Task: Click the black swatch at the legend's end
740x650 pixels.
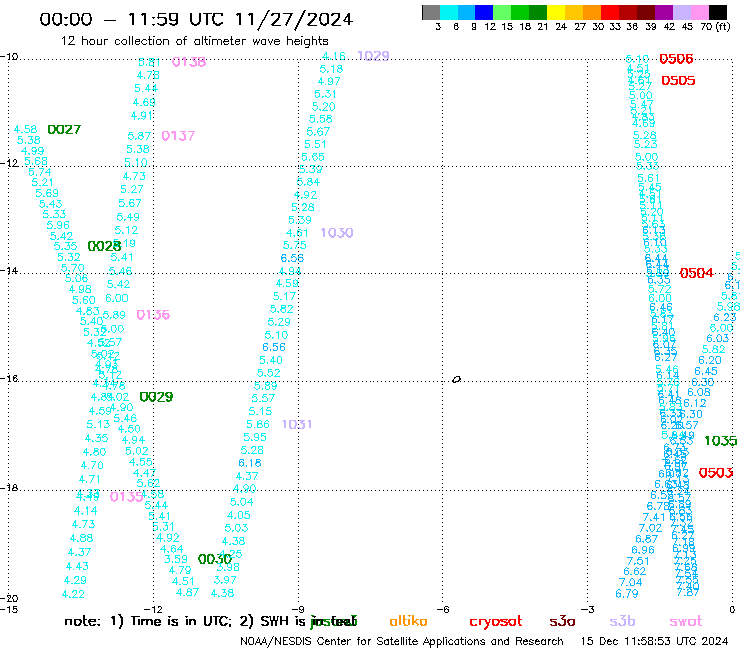Action: coord(717,12)
